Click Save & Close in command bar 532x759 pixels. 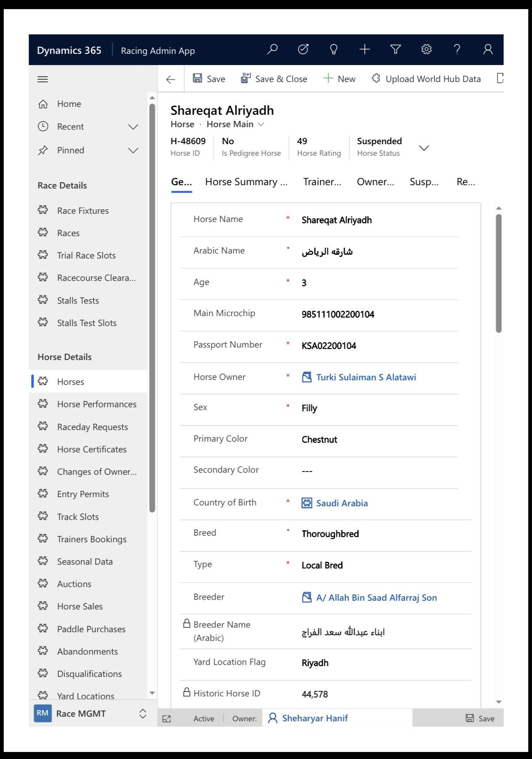[274, 79]
